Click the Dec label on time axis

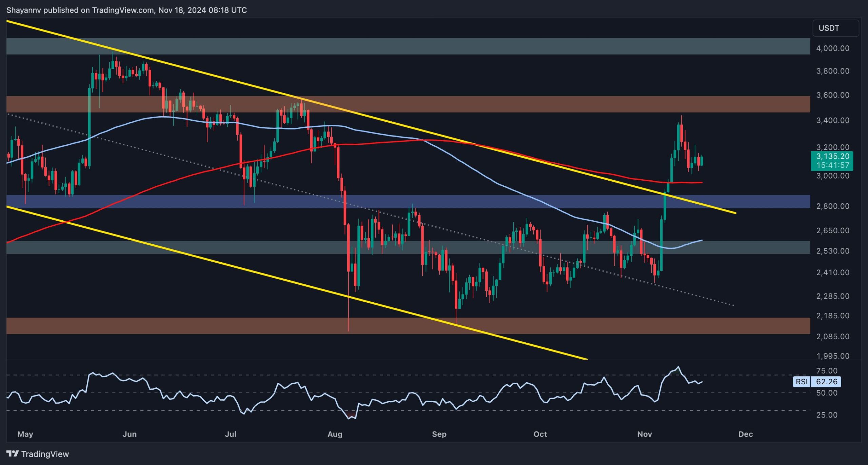745,434
